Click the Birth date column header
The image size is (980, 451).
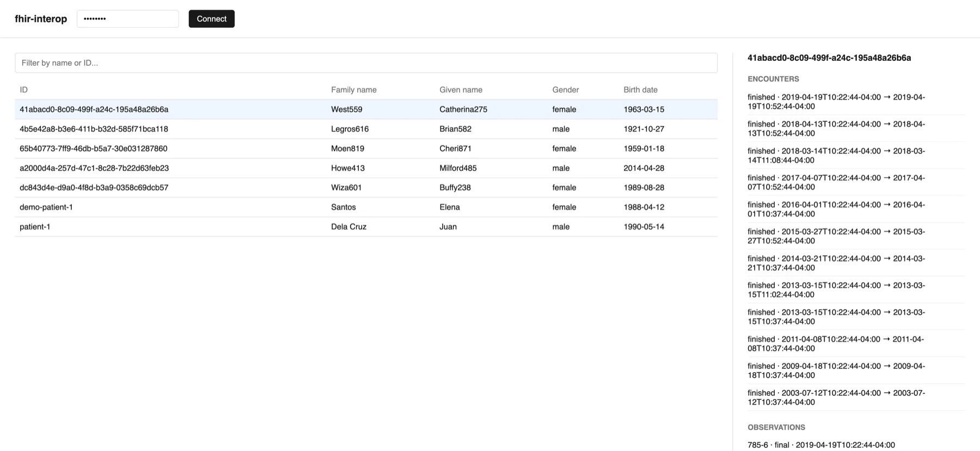[641, 90]
